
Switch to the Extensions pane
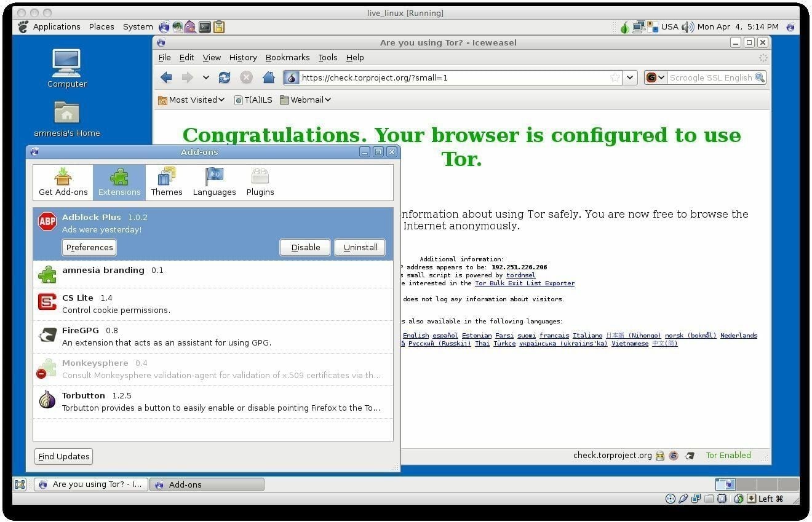coord(119,182)
